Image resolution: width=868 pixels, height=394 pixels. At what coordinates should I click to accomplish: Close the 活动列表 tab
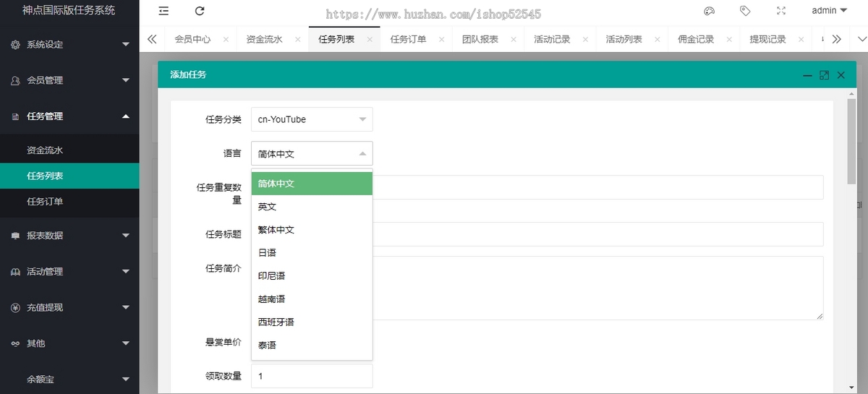pyautogui.click(x=657, y=40)
